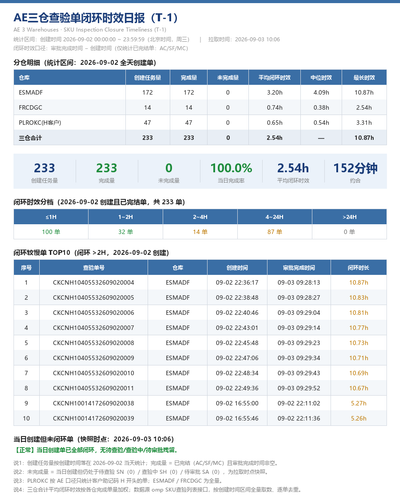
Task: Click the '4.09h' median value
Action: point(321,92)
